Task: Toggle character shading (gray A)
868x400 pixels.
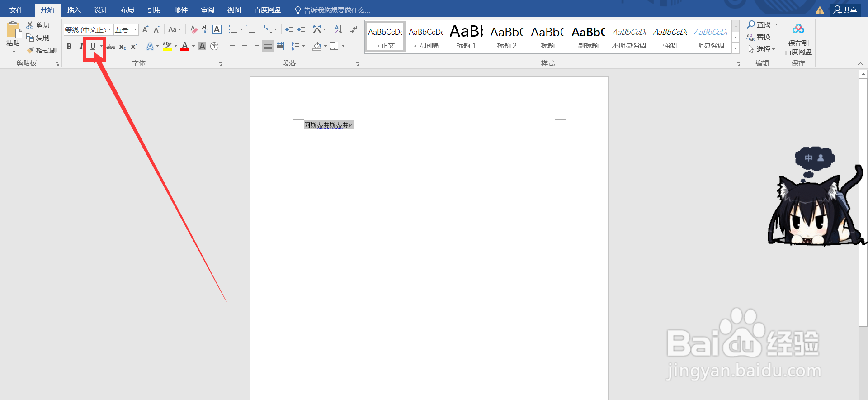Action: [202, 46]
